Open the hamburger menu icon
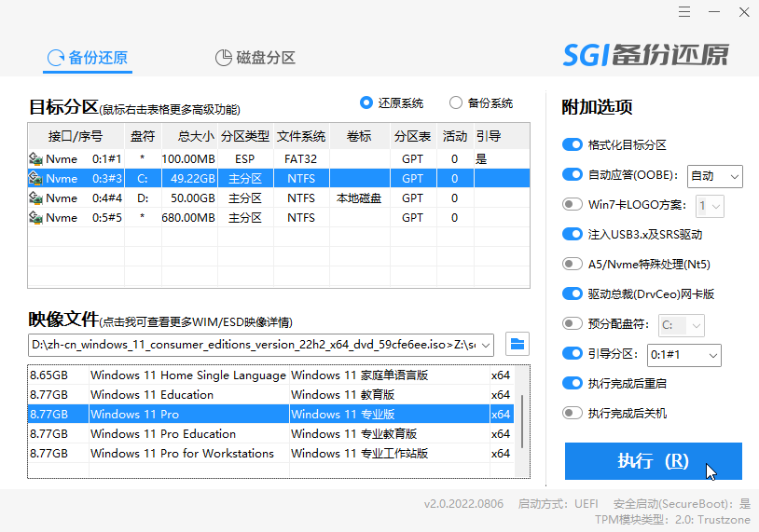Viewport: 759px width, 532px height. (x=684, y=12)
